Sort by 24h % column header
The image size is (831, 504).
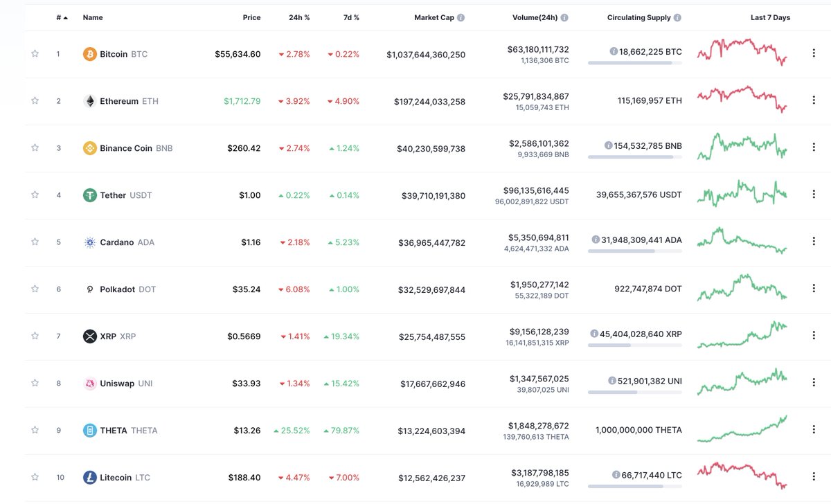click(x=299, y=18)
